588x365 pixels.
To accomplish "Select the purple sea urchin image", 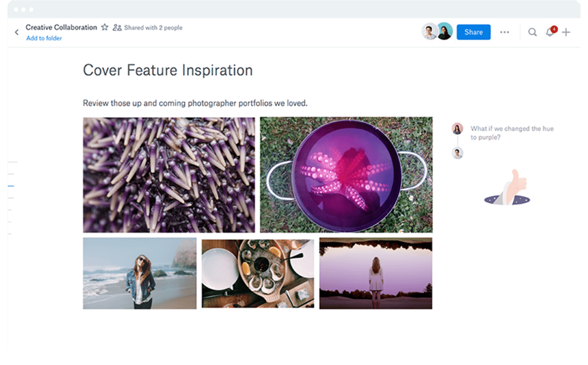I will [169, 174].
